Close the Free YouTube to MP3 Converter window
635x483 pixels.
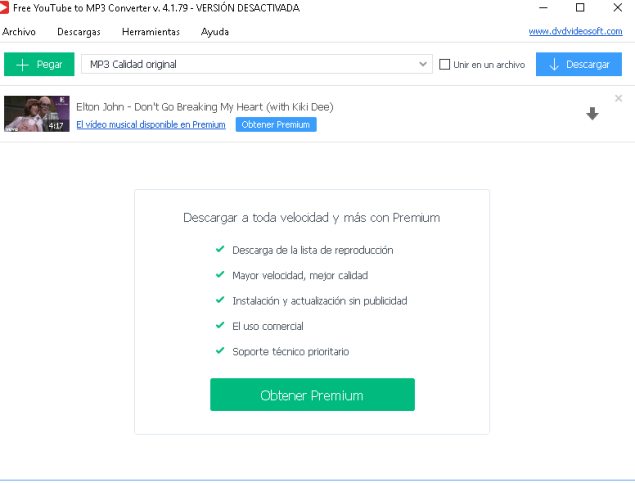[x=619, y=8]
